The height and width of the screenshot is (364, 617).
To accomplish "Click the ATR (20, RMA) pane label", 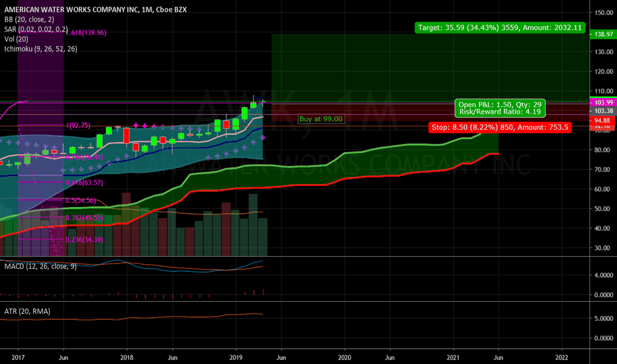I will point(27,311).
